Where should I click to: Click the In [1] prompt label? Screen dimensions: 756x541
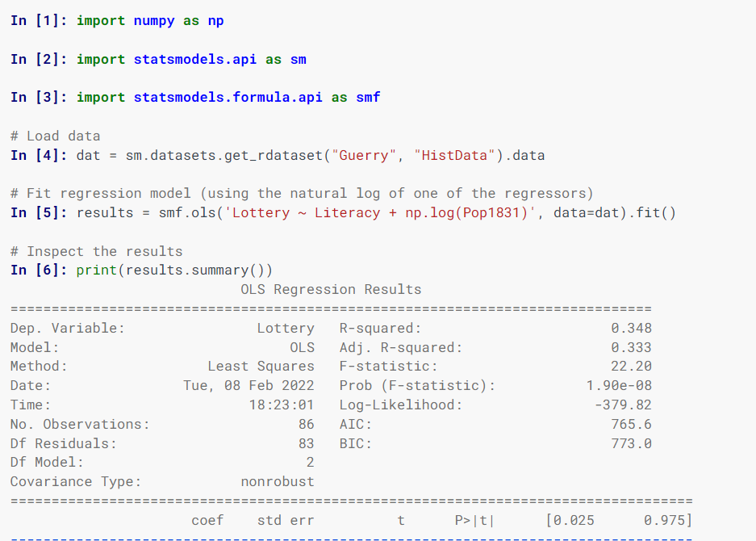coord(39,20)
